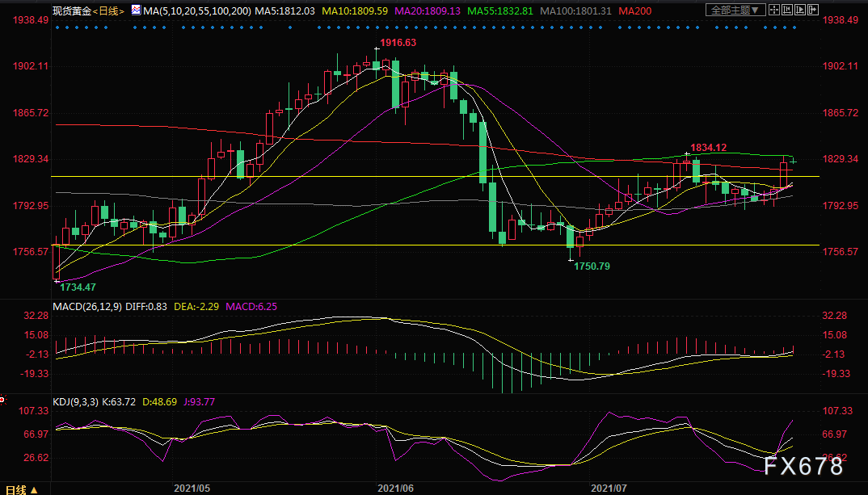The width and height of the screenshot is (868, 495).
Task: Click the MA200 red legend color label
Action: point(635,11)
